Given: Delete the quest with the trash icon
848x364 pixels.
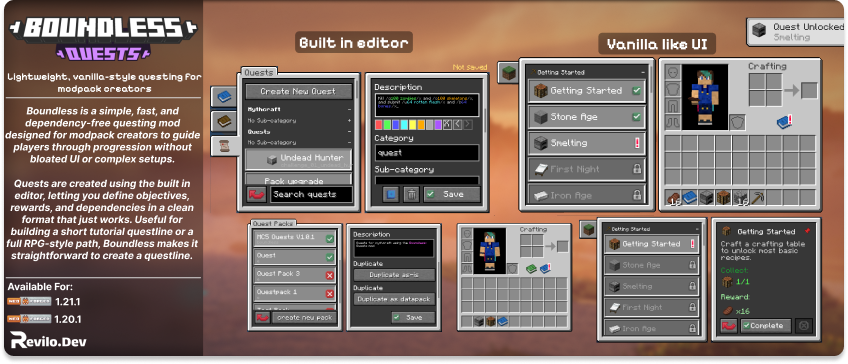Looking at the screenshot, I should click(x=412, y=194).
